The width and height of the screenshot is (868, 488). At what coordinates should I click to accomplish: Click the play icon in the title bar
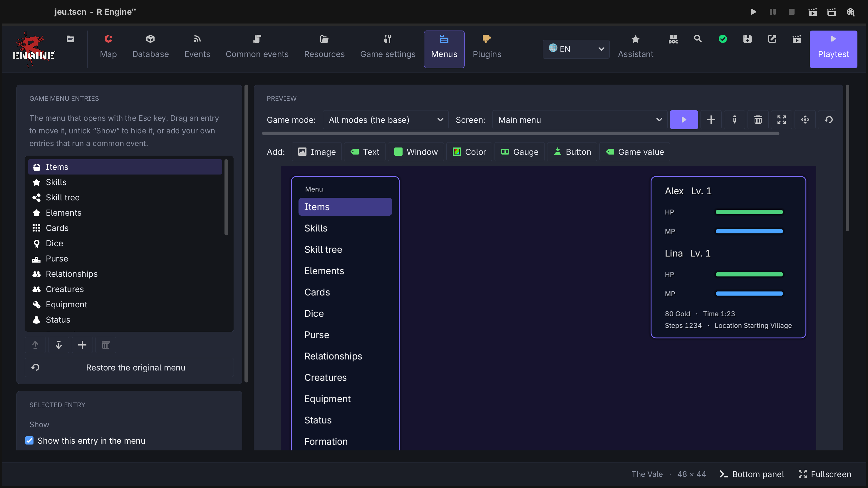click(753, 12)
